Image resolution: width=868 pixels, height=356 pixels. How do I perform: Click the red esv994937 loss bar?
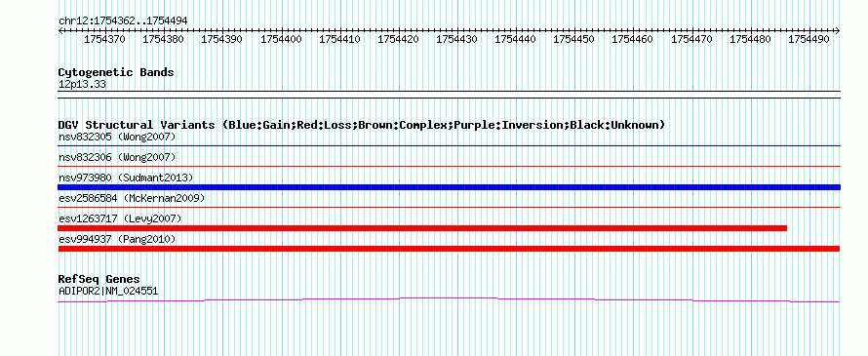tap(449, 249)
